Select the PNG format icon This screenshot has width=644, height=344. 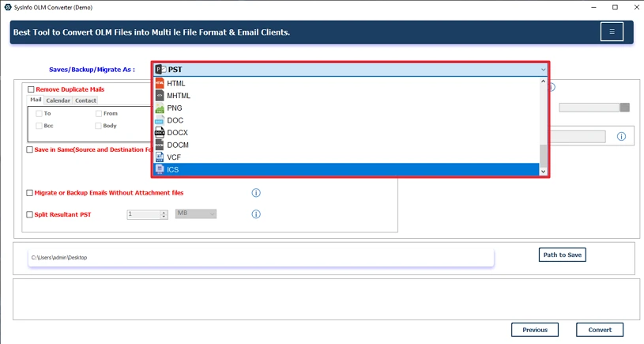[160, 108]
